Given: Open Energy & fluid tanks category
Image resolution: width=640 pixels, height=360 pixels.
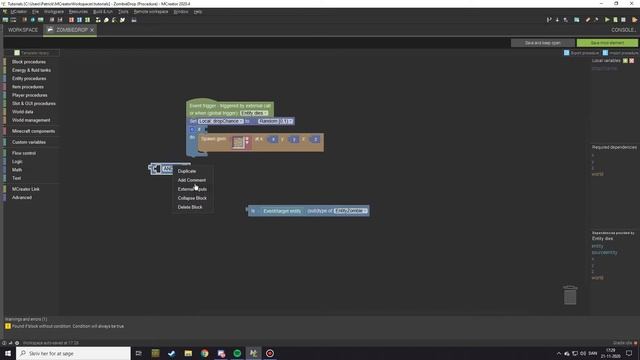Looking at the screenshot, I should click(31, 70).
